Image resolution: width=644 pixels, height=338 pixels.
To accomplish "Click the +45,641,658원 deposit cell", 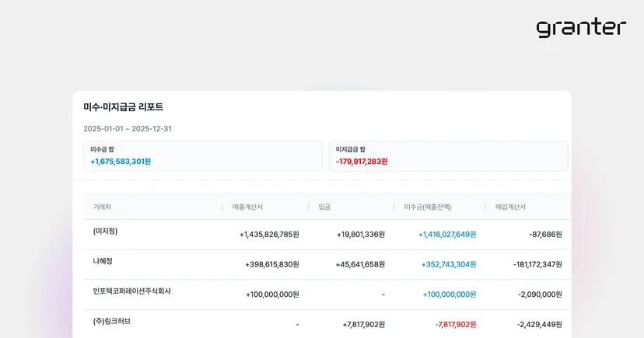I will click(x=360, y=265).
